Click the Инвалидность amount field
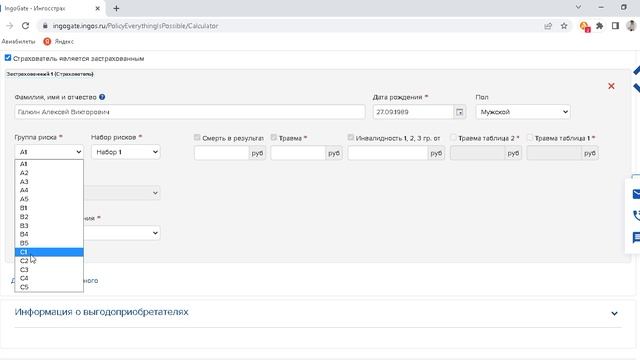 388,153
